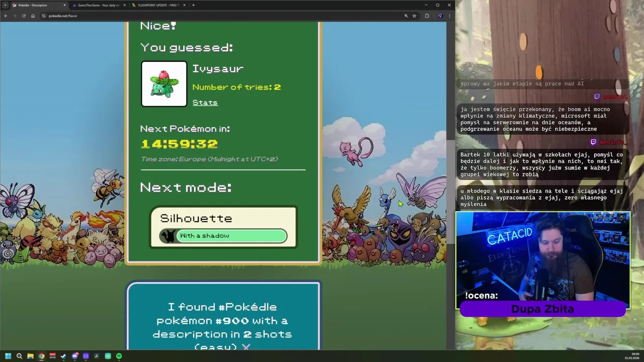Click the With a shadow green bar

[231, 235]
